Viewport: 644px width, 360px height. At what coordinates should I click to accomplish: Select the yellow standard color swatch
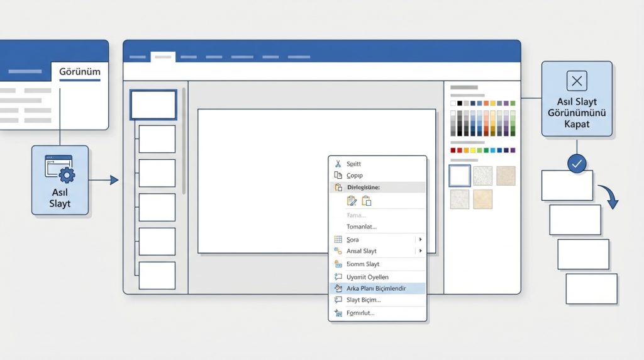[x=473, y=150]
